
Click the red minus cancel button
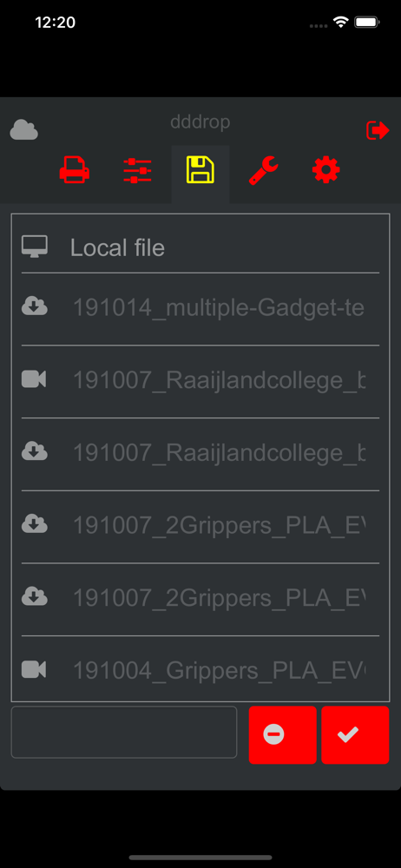(282, 735)
